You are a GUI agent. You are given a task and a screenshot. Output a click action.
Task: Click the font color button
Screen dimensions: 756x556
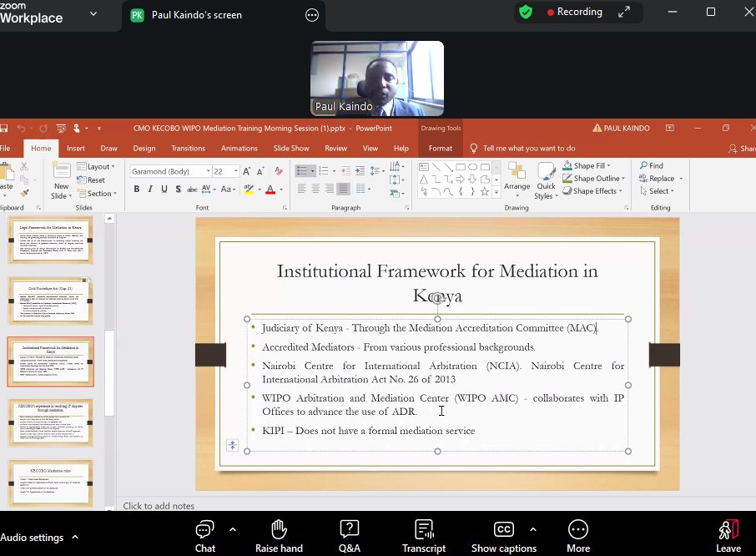point(270,189)
